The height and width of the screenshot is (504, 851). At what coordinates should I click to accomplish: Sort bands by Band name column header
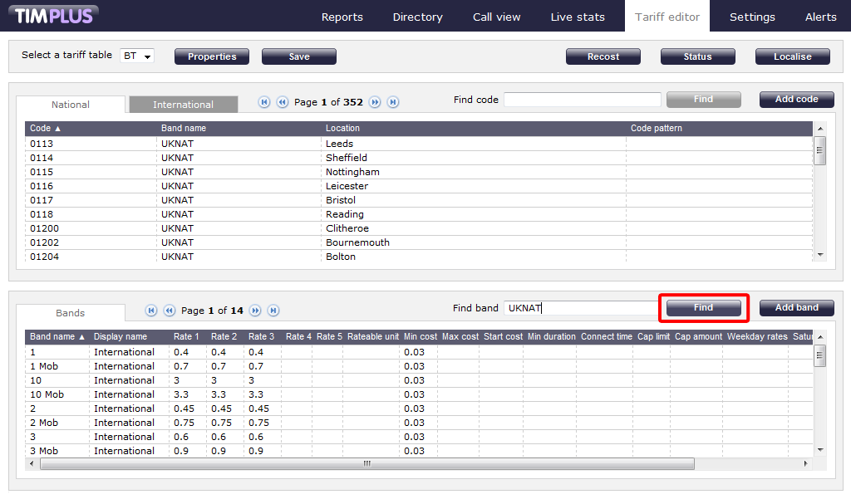[x=57, y=337]
